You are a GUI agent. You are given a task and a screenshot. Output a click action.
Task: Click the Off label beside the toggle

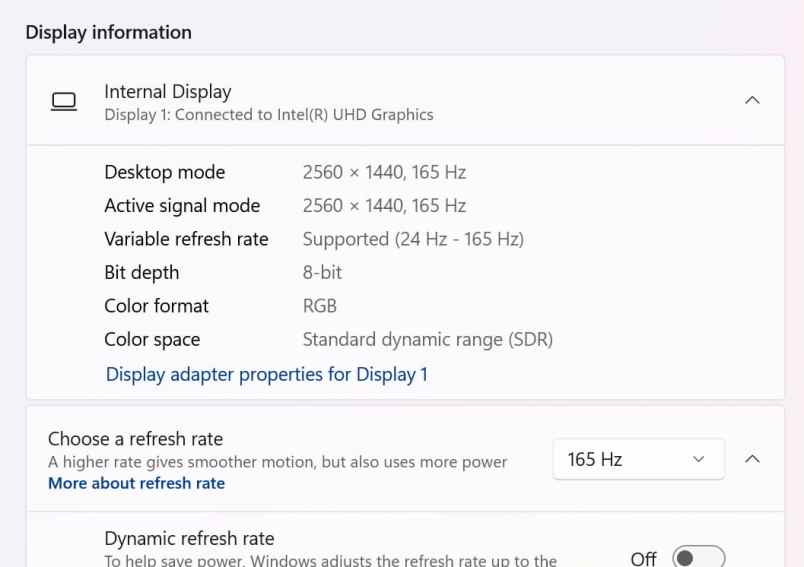click(644, 558)
